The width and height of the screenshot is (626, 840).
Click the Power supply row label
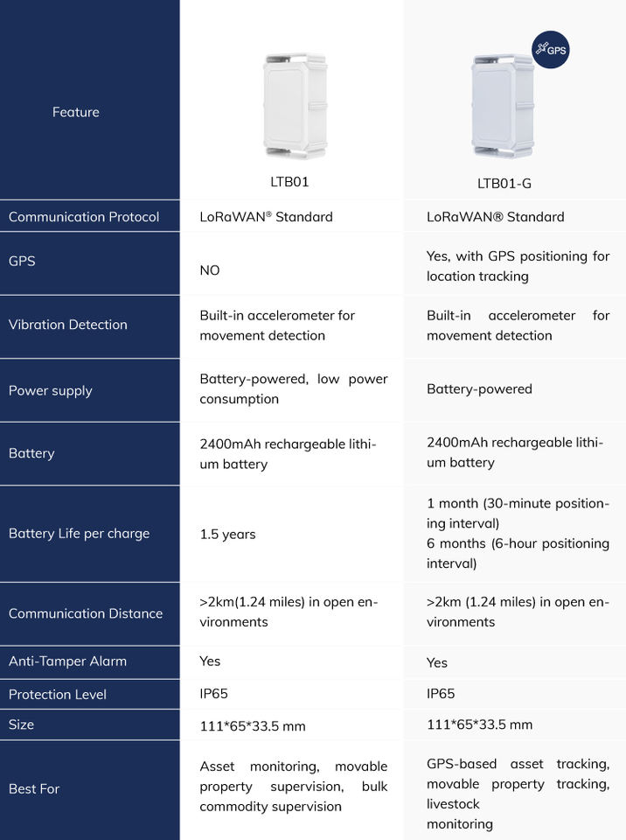[x=51, y=390]
